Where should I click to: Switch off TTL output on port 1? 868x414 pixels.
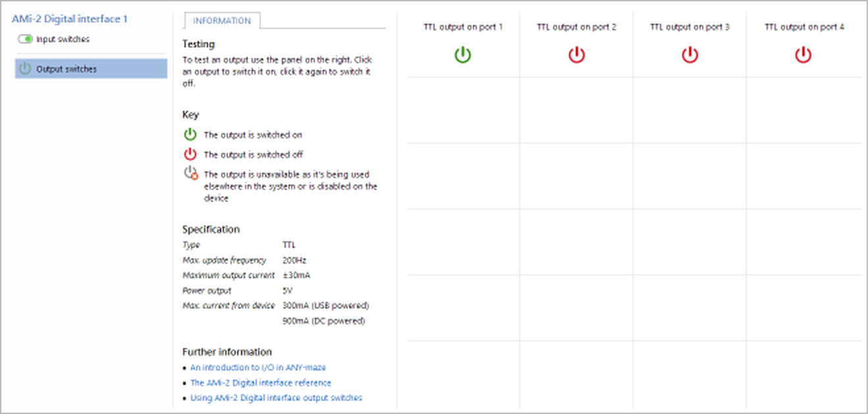click(463, 55)
